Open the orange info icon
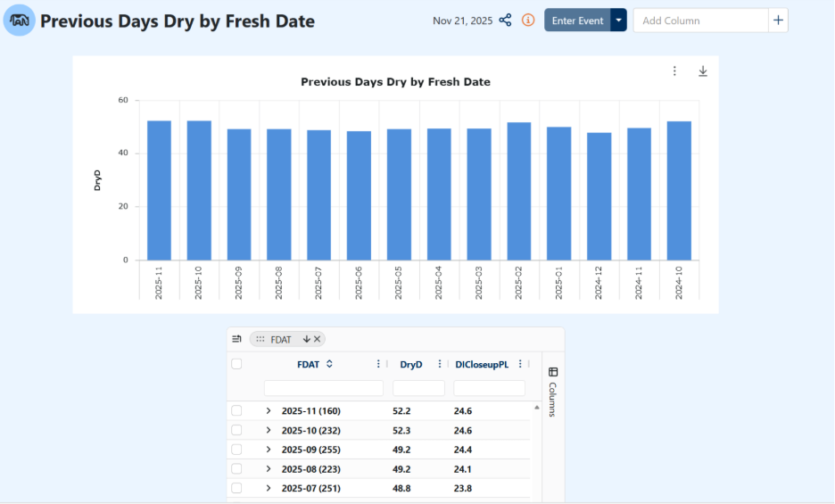The height and width of the screenshot is (504, 835). pyautogui.click(x=528, y=21)
